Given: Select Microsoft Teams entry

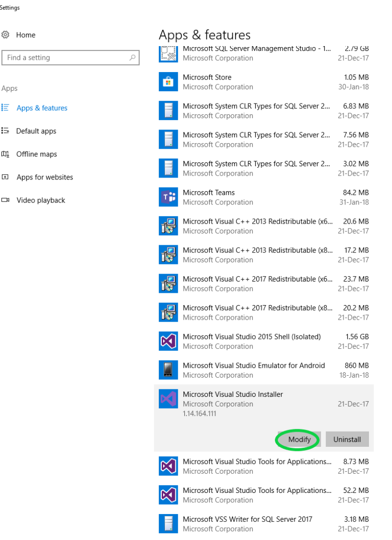Looking at the screenshot, I should click(x=264, y=197).
